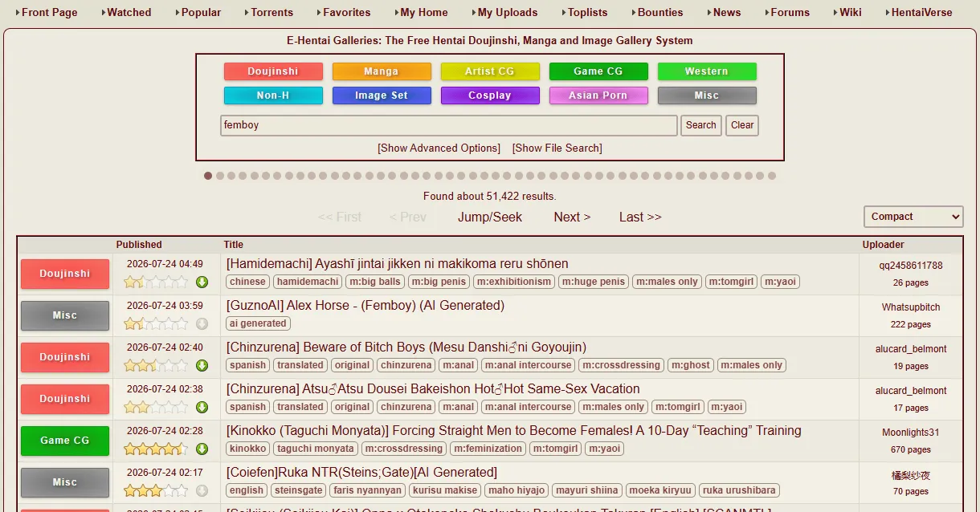
Task: Toggle the Artist CG category filter
Action: (x=490, y=71)
